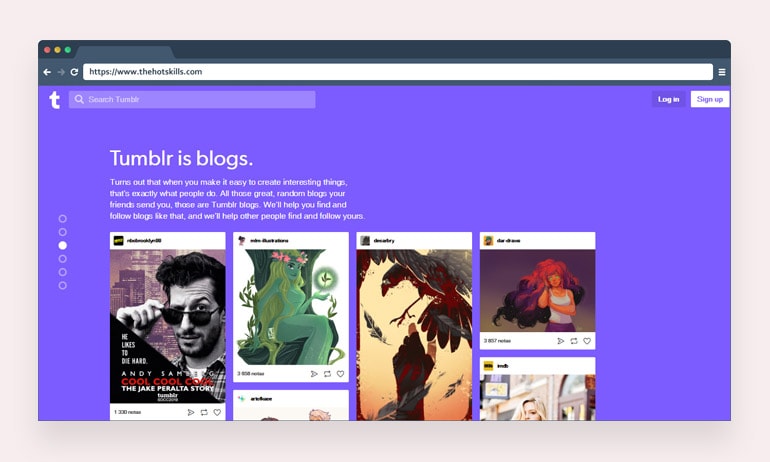Like the Andy Samberg poster post
This screenshot has width=770, height=462.
[217, 412]
